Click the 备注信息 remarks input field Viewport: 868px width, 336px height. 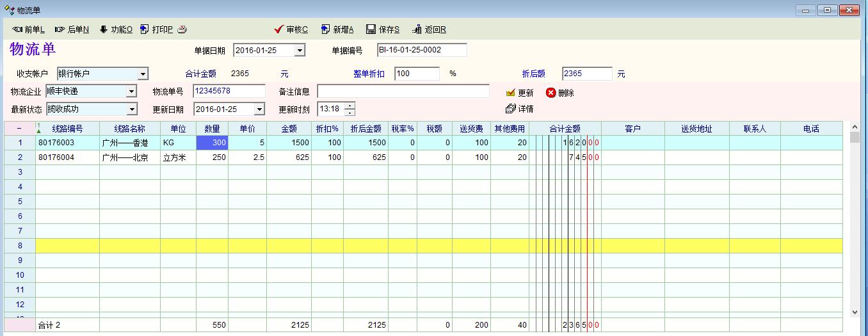click(403, 92)
